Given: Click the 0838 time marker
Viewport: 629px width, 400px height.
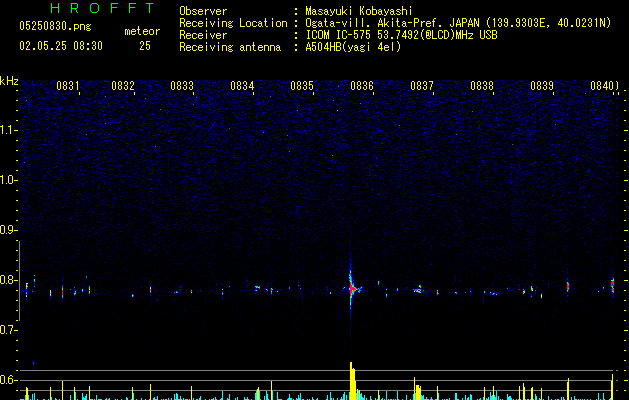Looking at the screenshot, I should point(482,86).
